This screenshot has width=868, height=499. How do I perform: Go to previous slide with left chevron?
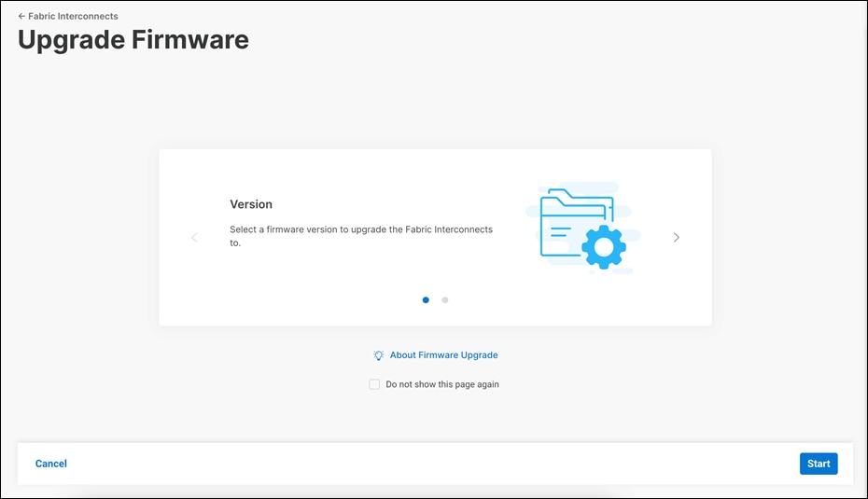click(x=194, y=237)
